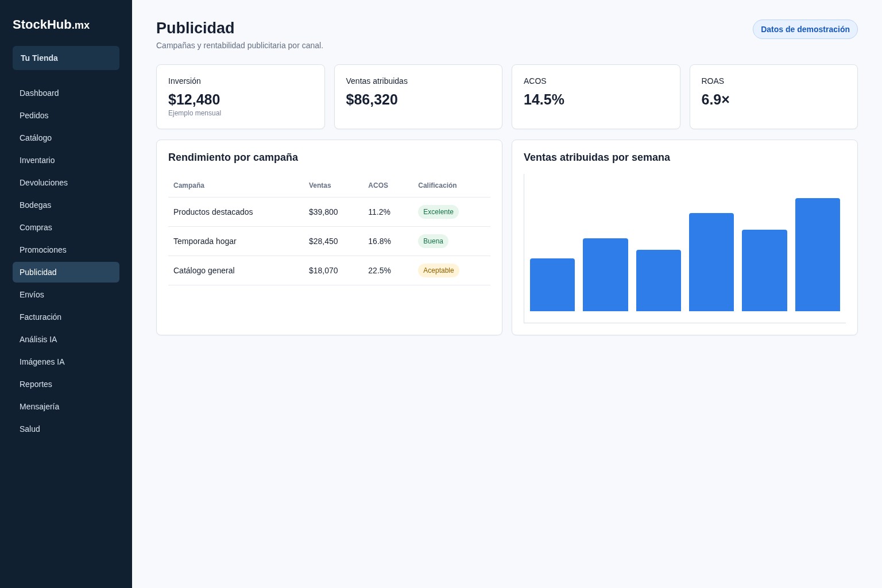
Task: Click the ROAS 6.9× card
Action: [x=773, y=96]
